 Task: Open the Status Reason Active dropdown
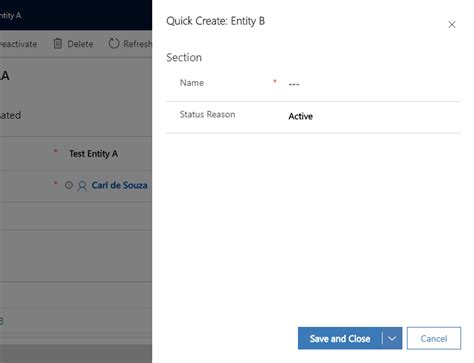[374, 116]
